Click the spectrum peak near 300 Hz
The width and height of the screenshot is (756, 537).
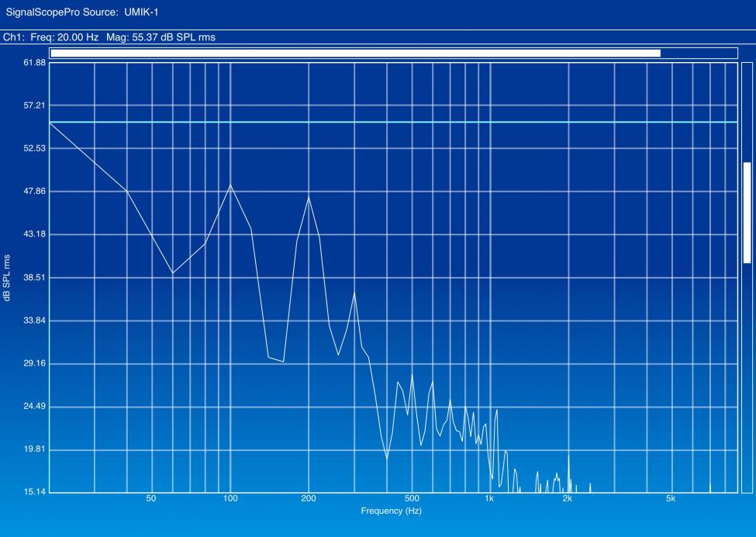coord(354,293)
